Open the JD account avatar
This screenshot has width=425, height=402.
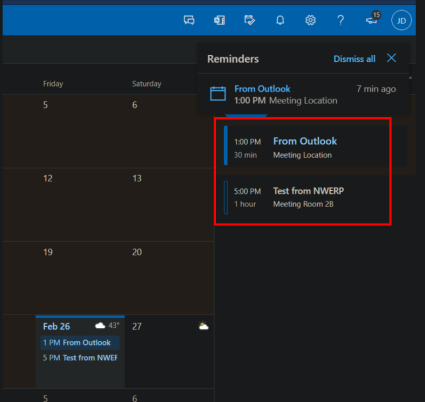(401, 20)
